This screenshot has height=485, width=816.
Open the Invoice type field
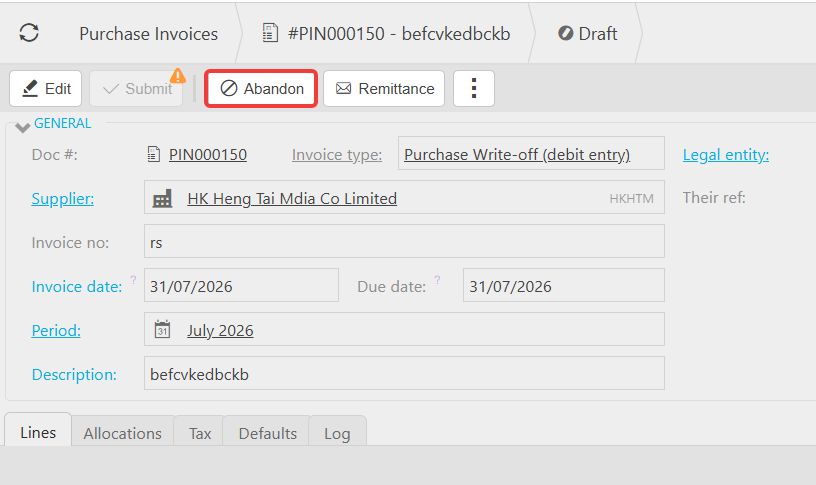click(531, 153)
